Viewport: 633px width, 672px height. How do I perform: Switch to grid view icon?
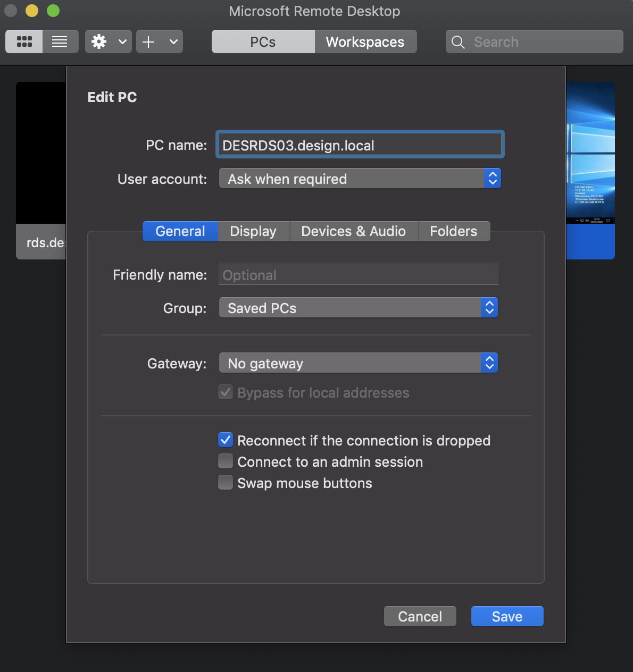click(24, 41)
